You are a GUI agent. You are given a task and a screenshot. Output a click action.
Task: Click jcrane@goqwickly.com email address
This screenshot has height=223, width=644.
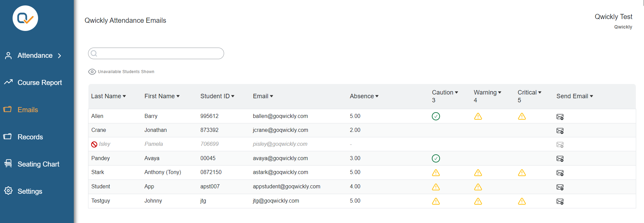[281, 130]
